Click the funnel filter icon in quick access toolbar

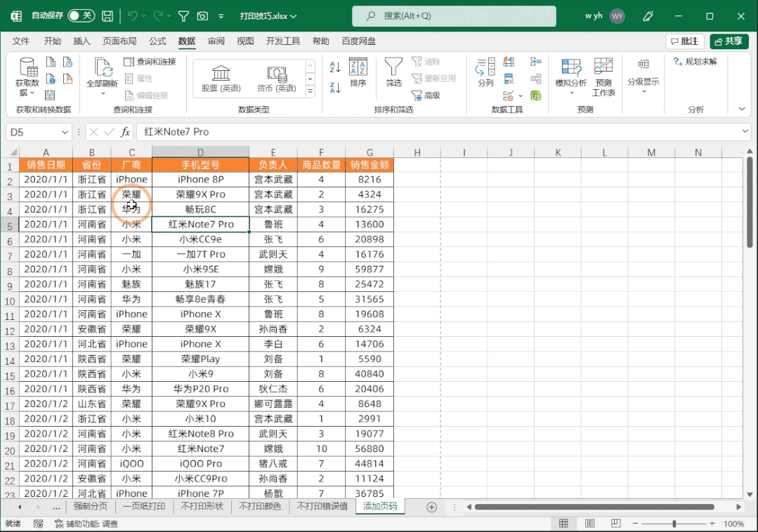[183, 16]
